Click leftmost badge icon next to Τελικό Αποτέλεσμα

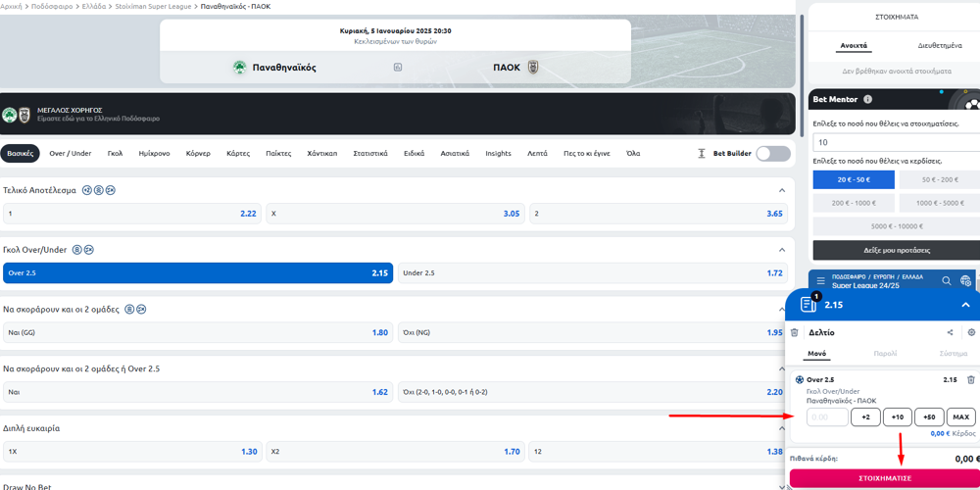tap(87, 190)
